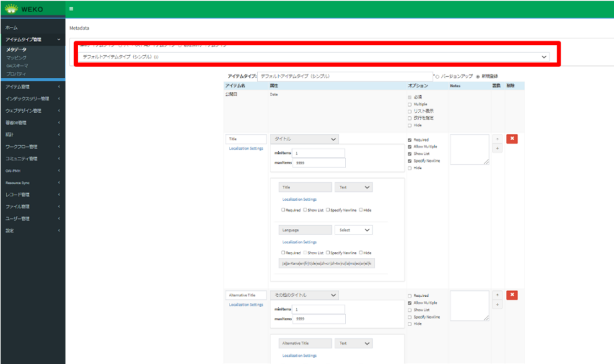Move the Title row down with the arrow
The image size is (614, 364).
tap(496, 148)
